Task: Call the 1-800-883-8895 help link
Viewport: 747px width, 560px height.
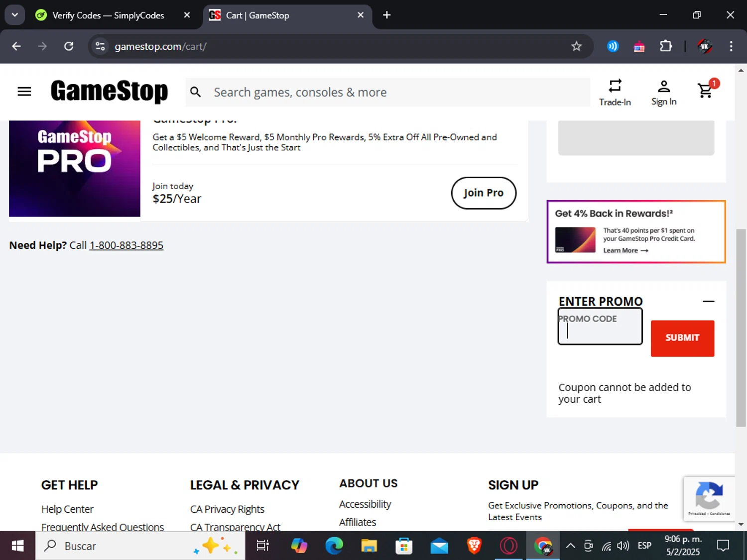Action: 126,245
